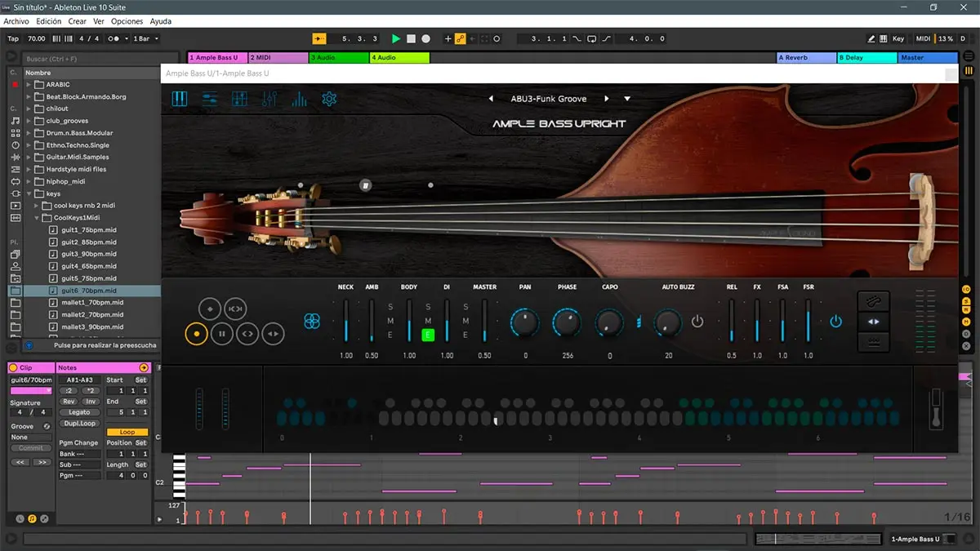Viewport: 980px width, 551px height.
Task: Open the Opciones menu
Action: coord(127,21)
